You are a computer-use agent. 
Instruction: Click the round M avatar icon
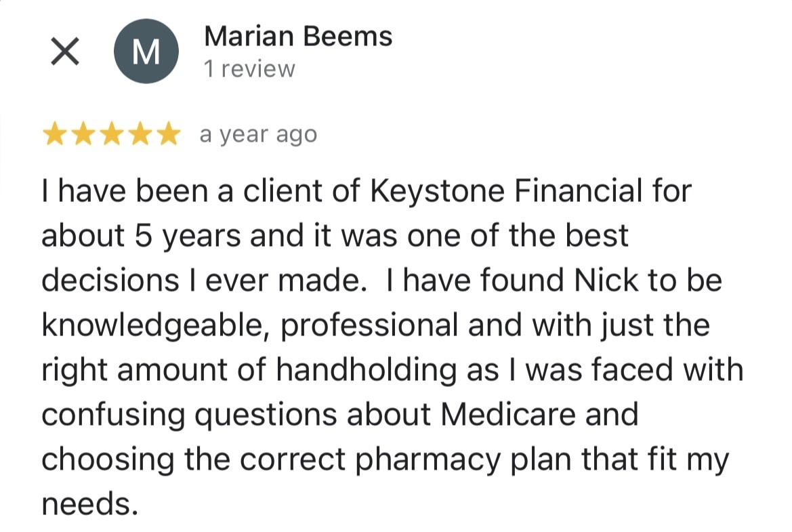tap(146, 52)
